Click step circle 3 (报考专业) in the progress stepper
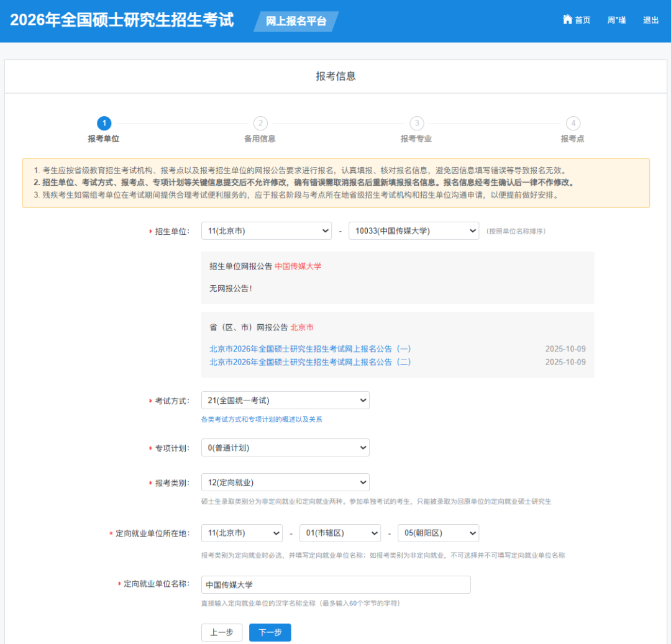Screen dimensions: 671x644 pyautogui.click(x=416, y=123)
